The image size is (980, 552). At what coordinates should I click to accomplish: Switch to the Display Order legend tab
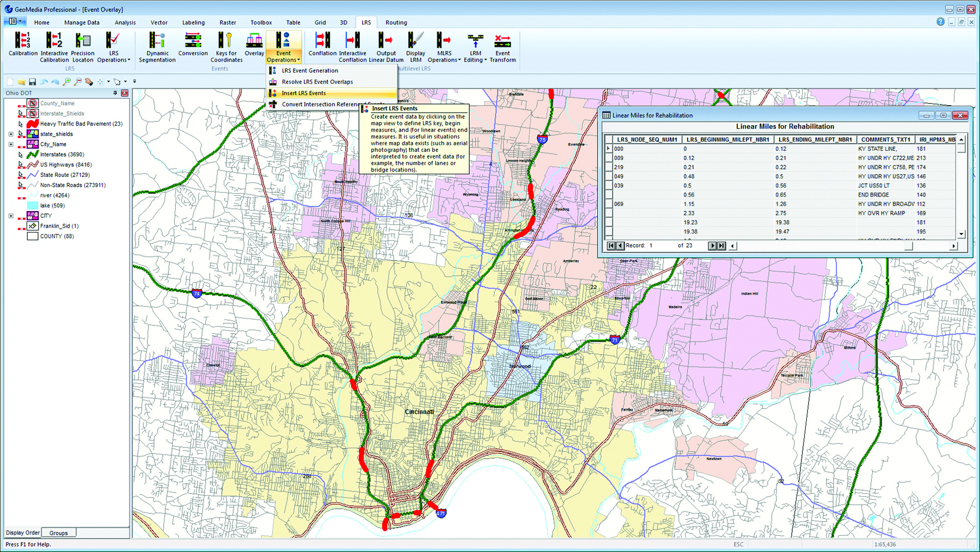pos(23,533)
